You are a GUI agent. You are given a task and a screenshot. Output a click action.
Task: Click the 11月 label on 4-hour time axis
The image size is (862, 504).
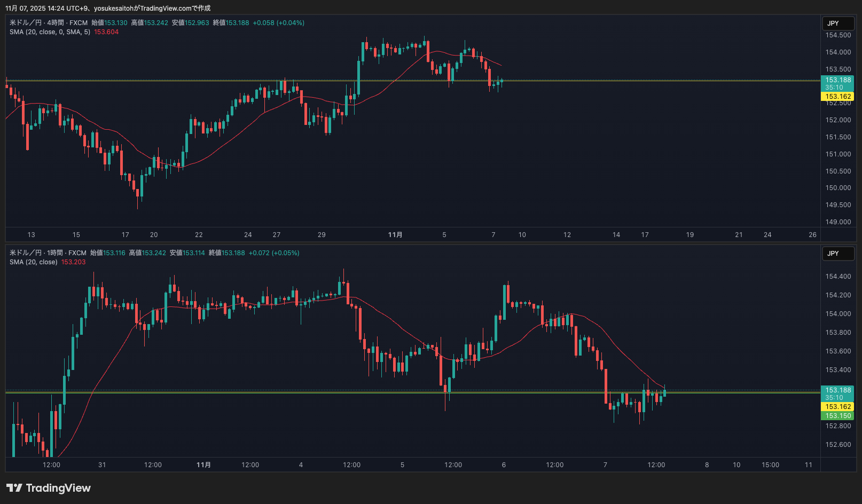click(395, 235)
